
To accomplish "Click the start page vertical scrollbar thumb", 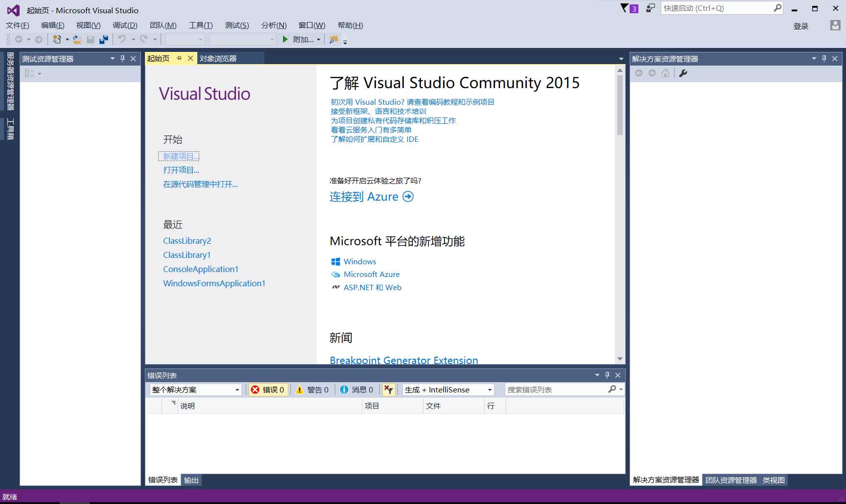I will (x=620, y=105).
